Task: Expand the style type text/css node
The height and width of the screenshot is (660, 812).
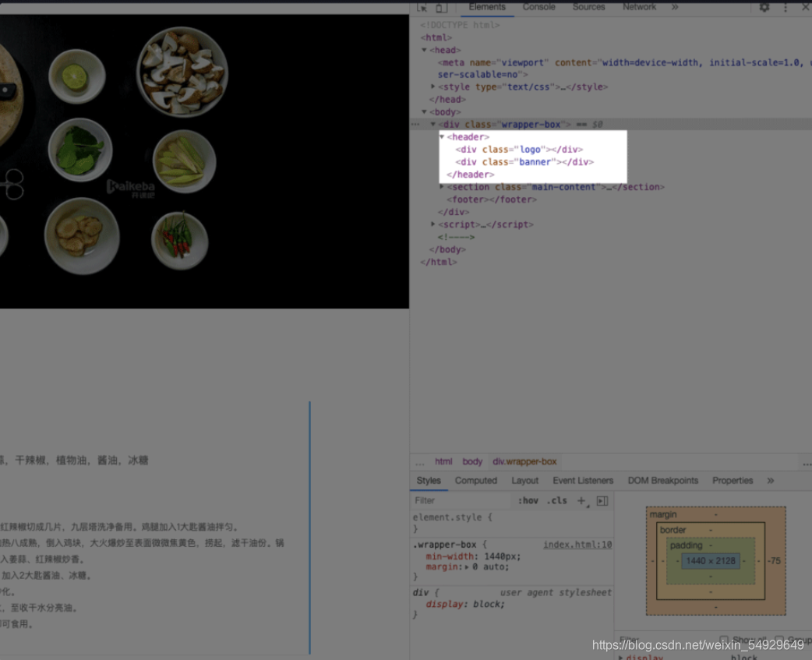Action: [433, 86]
